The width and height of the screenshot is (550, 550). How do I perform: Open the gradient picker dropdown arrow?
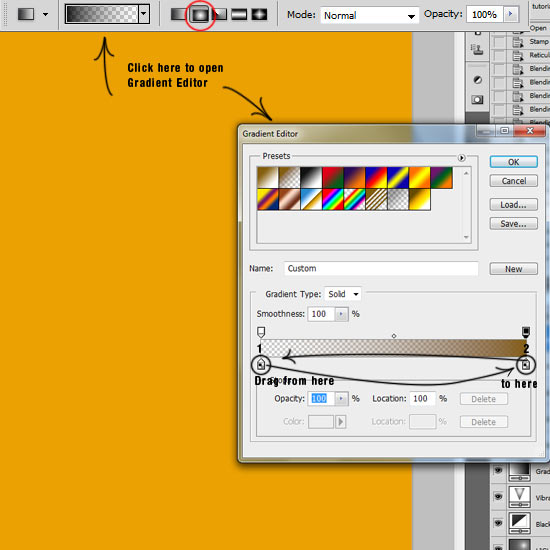[143, 14]
